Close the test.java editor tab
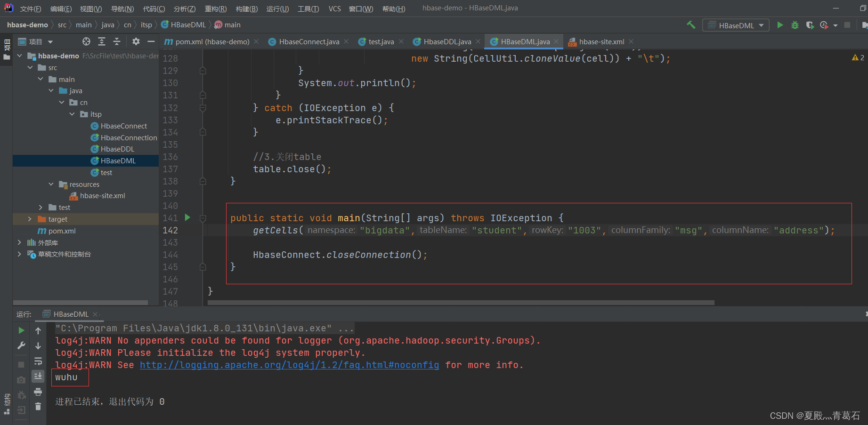 click(401, 41)
